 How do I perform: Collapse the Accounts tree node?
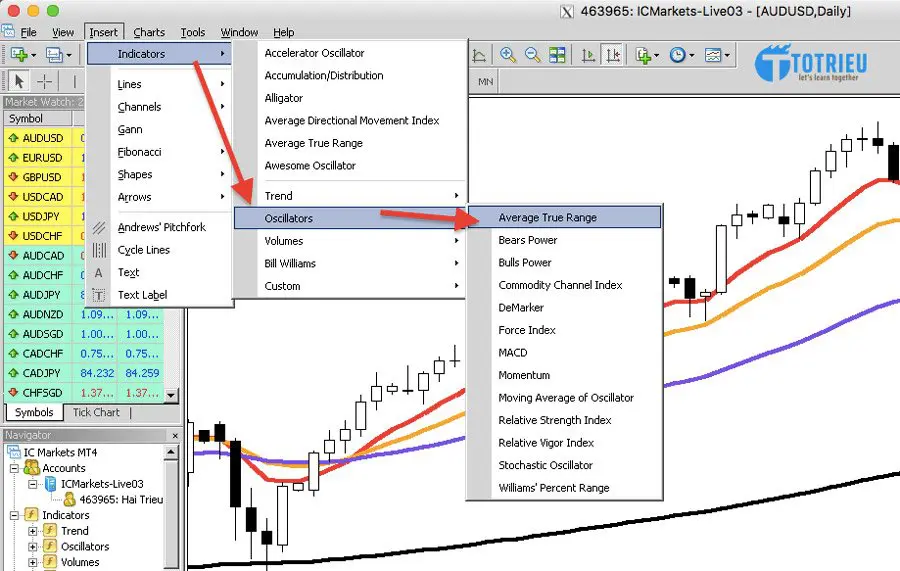14,468
